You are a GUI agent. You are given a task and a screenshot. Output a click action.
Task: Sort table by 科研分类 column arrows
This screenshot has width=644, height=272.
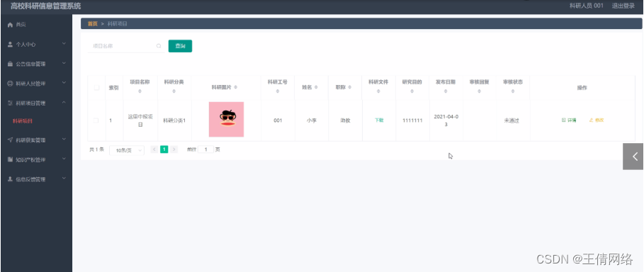174,91
